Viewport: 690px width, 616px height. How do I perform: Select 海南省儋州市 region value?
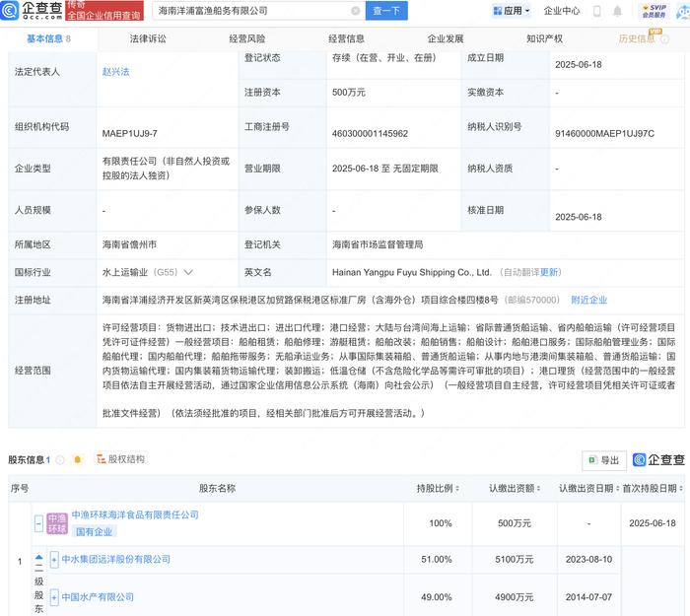(x=129, y=244)
